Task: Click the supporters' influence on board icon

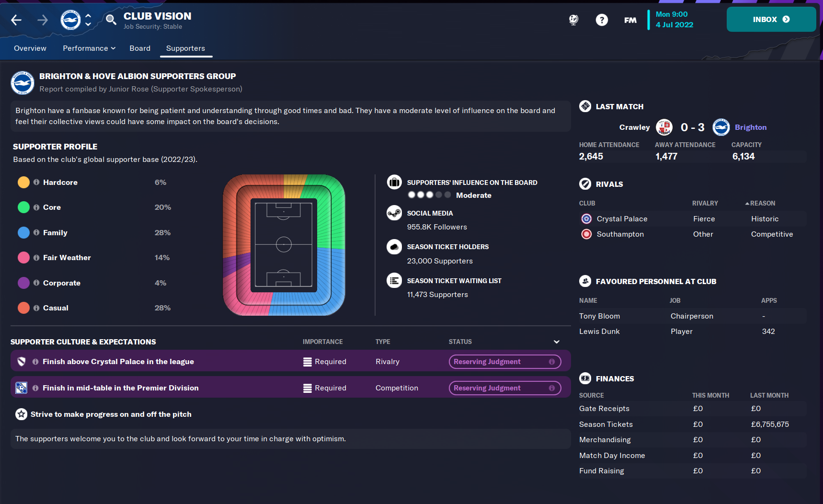Action: coord(394,182)
